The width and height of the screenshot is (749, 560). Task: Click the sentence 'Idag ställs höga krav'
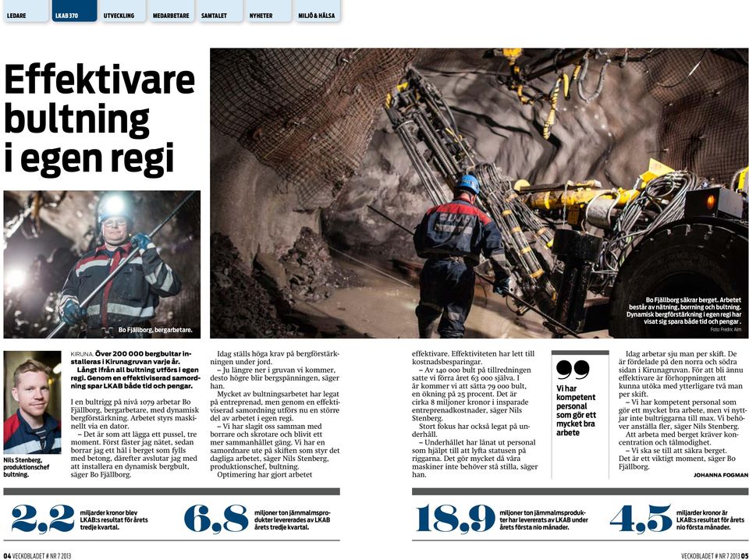click(x=275, y=358)
